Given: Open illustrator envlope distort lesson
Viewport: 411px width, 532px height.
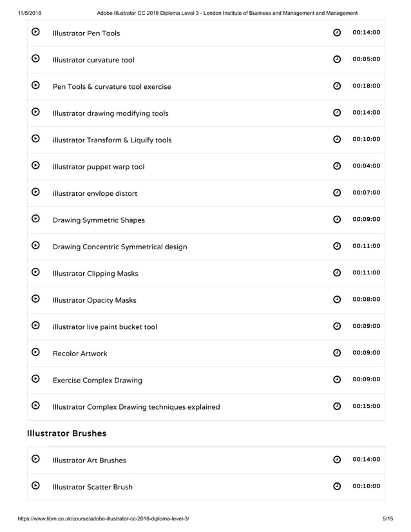Looking at the screenshot, I should click(x=95, y=193).
